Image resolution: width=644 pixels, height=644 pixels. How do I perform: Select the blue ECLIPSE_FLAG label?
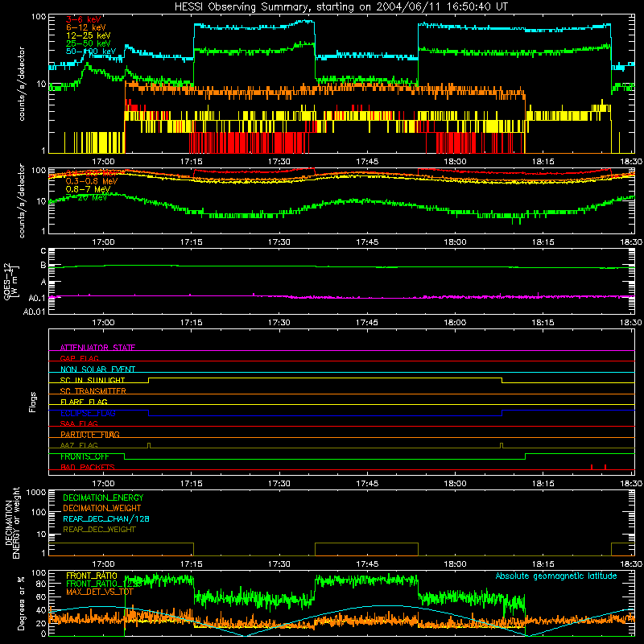[88, 413]
